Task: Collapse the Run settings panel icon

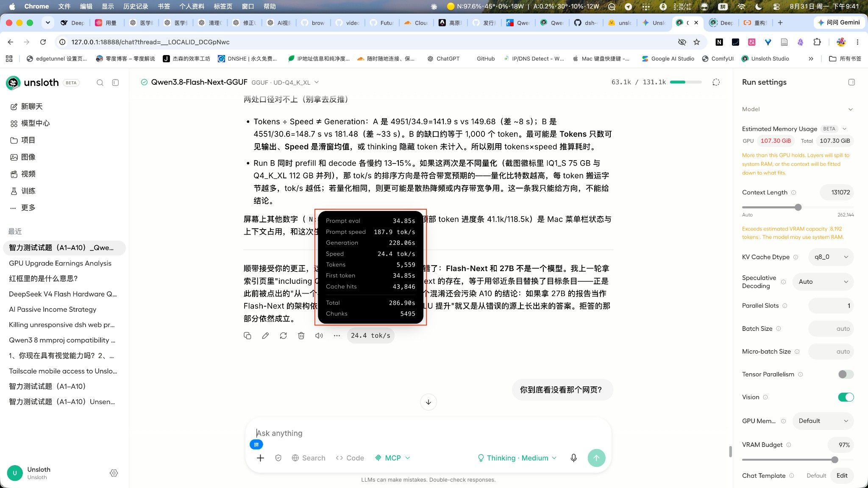Action: (x=851, y=82)
